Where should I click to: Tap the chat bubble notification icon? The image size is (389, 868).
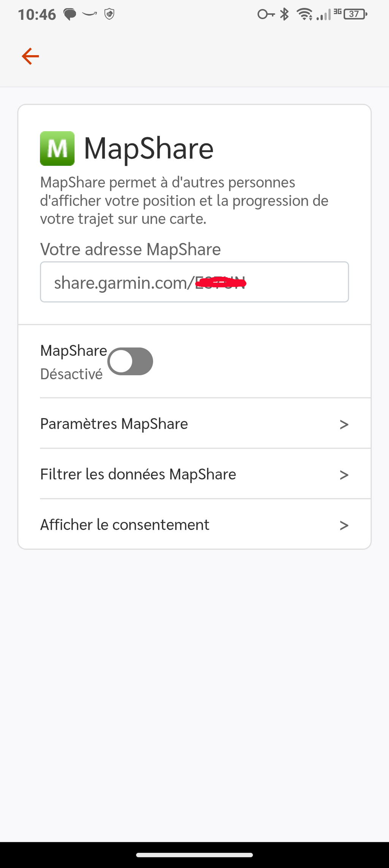click(x=70, y=15)
